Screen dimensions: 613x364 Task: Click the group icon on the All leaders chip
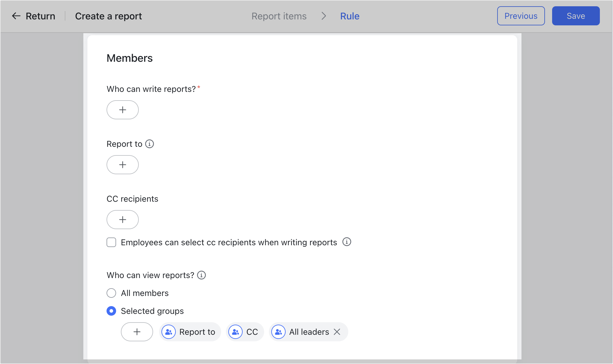tap(278, 331)
